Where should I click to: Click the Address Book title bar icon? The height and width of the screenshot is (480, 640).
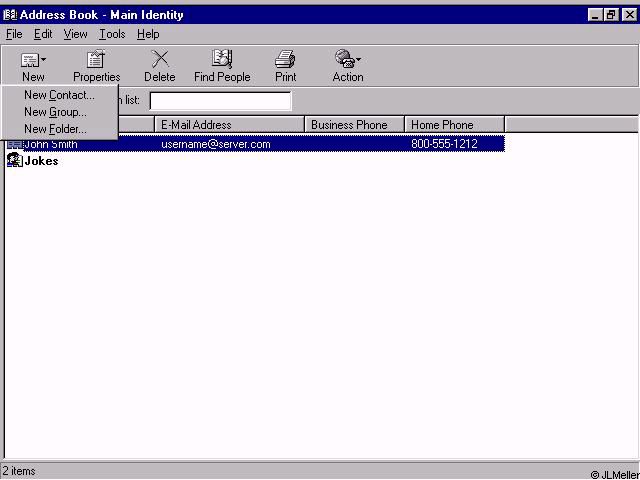point(10,15)
